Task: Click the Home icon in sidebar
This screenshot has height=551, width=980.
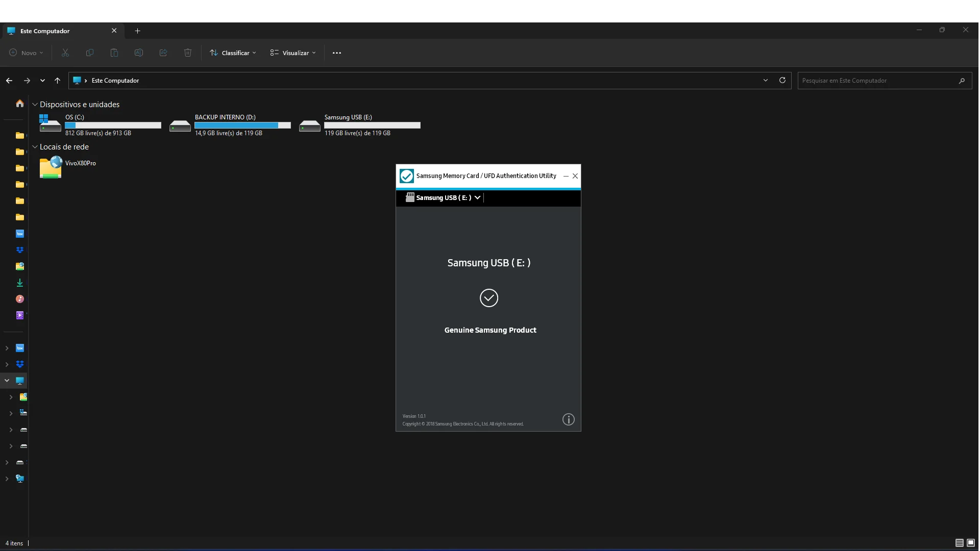Action: (x=19, y=104)
